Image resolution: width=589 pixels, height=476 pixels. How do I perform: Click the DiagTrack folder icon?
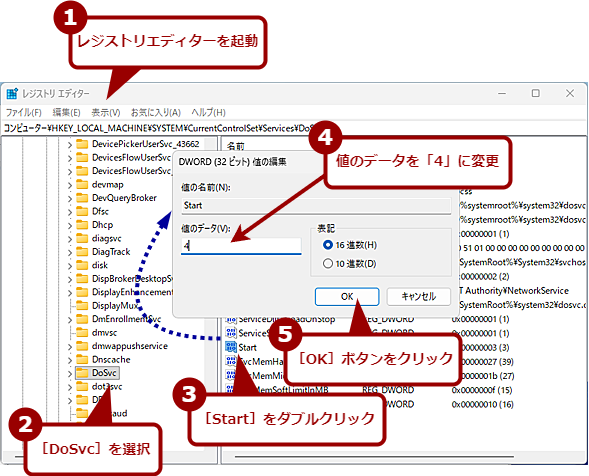coord(82,252)
